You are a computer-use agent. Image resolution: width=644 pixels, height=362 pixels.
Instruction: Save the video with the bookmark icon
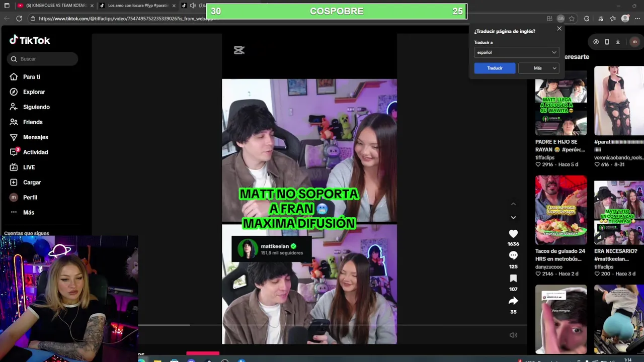(x=513, y=278)
